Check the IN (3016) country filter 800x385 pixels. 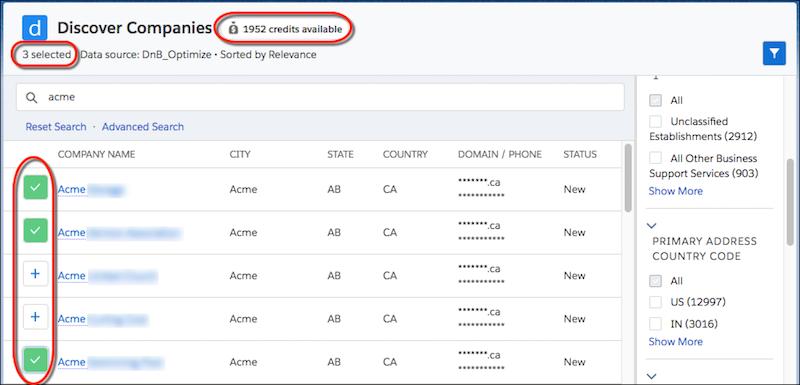click(x=656, y=324)
